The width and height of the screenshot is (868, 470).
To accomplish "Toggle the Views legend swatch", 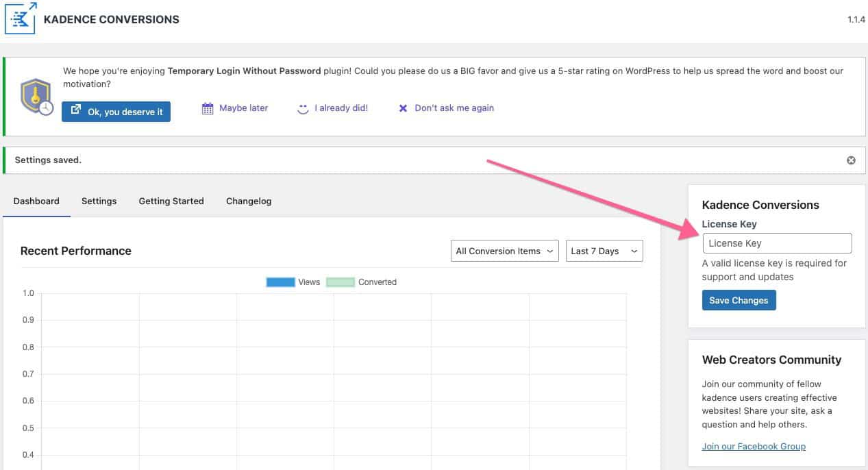I will (x=280, y=282).
